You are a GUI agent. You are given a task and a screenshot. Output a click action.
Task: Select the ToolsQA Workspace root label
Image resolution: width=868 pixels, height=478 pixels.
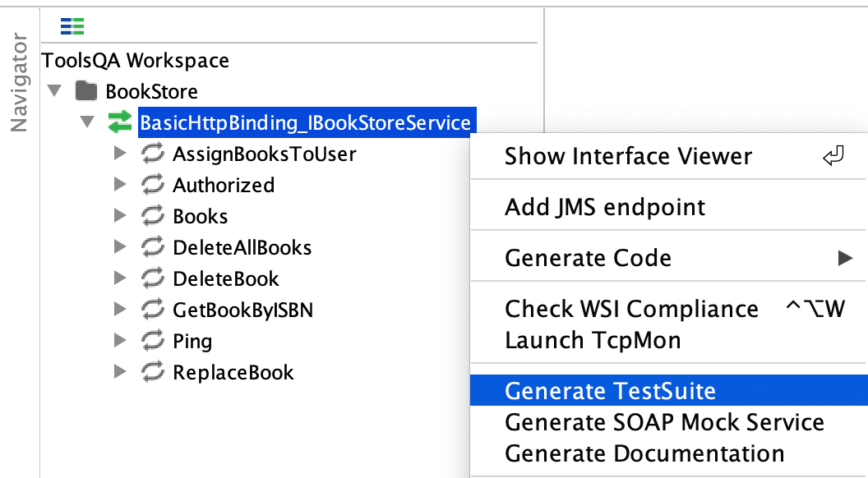(x=136, y=60)
